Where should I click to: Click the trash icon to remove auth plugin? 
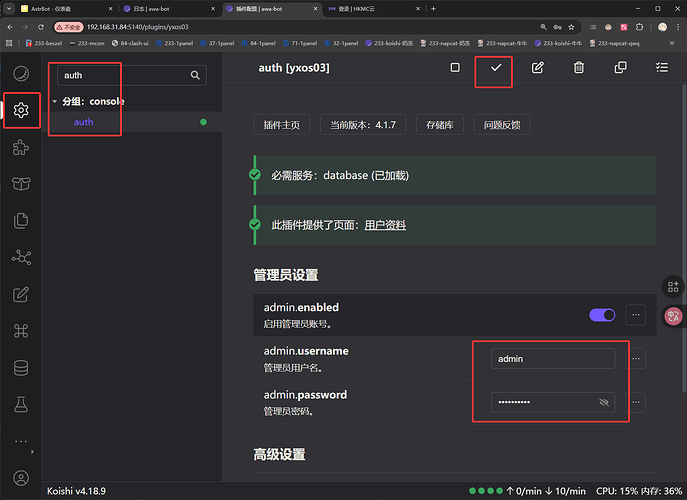tap(578, 68)
